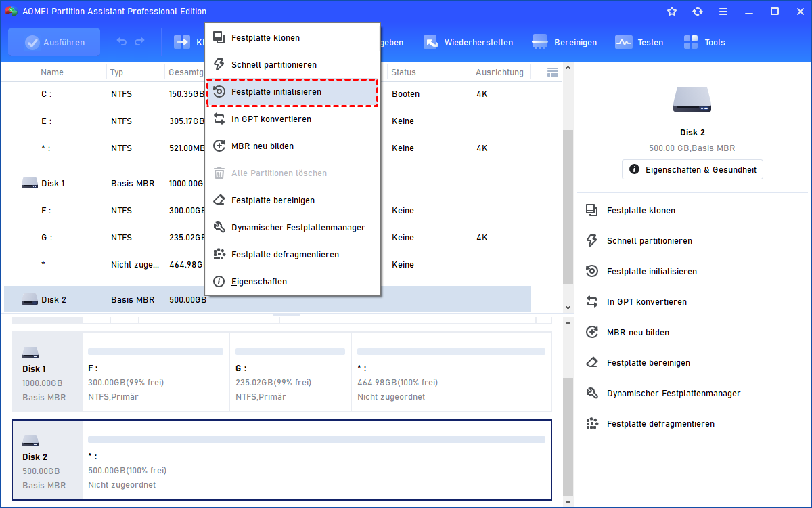Click the Disk 1 block in disk map
The image size is (812, 508).
pyautogui.click(x=47, y=372)
